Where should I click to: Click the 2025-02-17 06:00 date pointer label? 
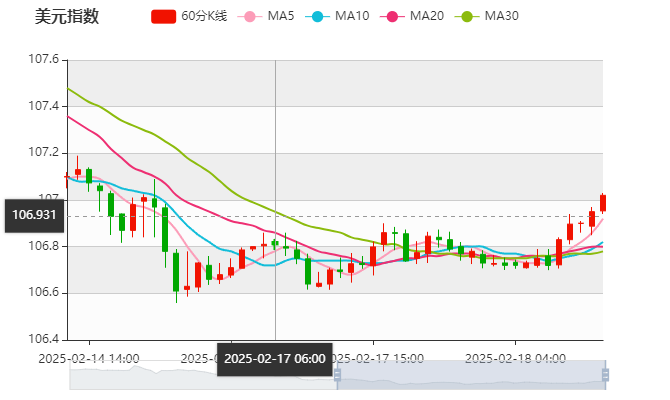click(275, 358)
